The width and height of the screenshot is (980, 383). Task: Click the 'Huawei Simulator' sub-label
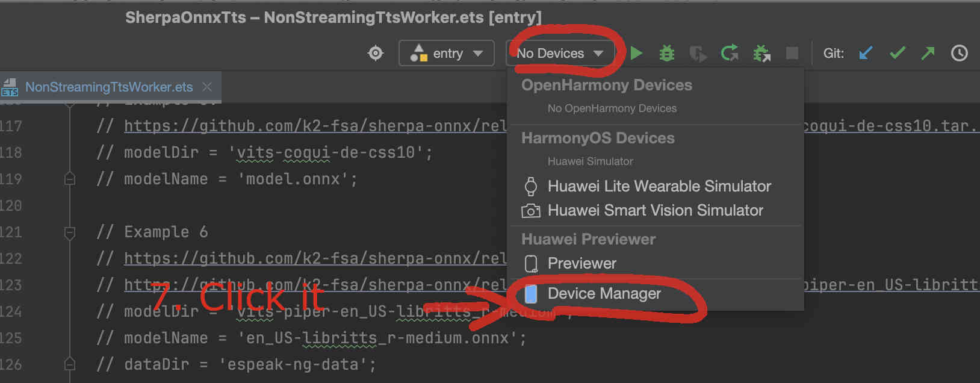591,161
